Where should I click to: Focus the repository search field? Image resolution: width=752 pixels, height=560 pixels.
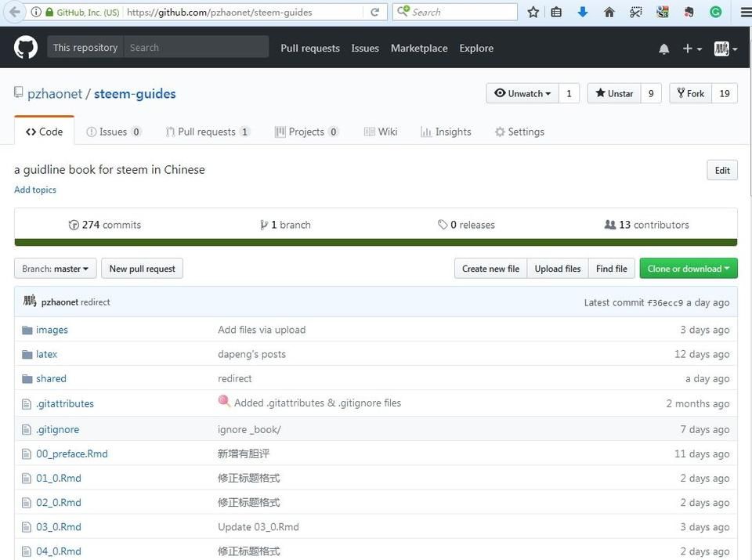(196, 48)
